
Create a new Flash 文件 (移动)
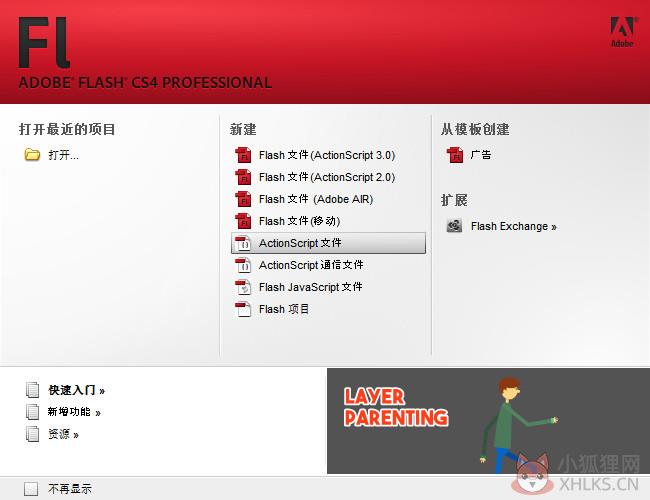[299, 221]
